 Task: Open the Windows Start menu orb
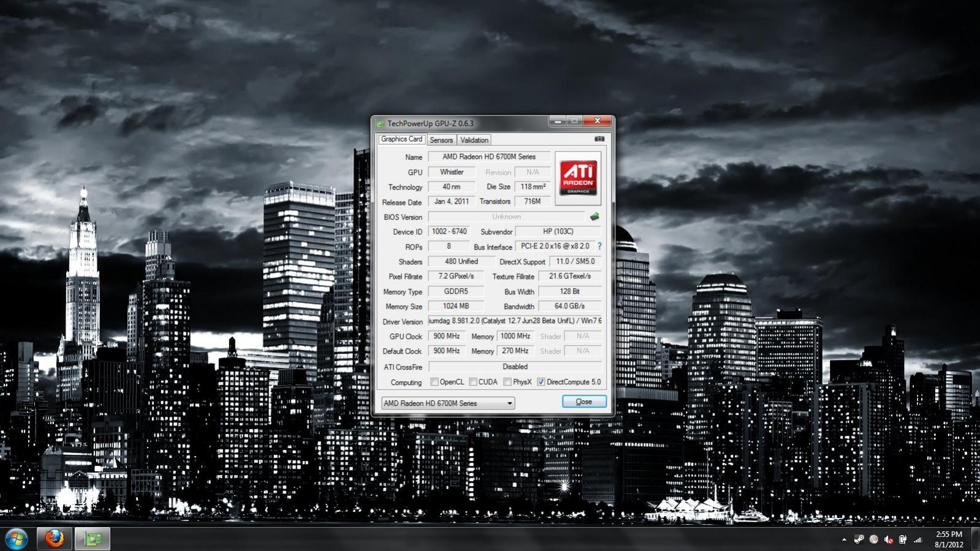pyautogui.click(x=16, y=539)
